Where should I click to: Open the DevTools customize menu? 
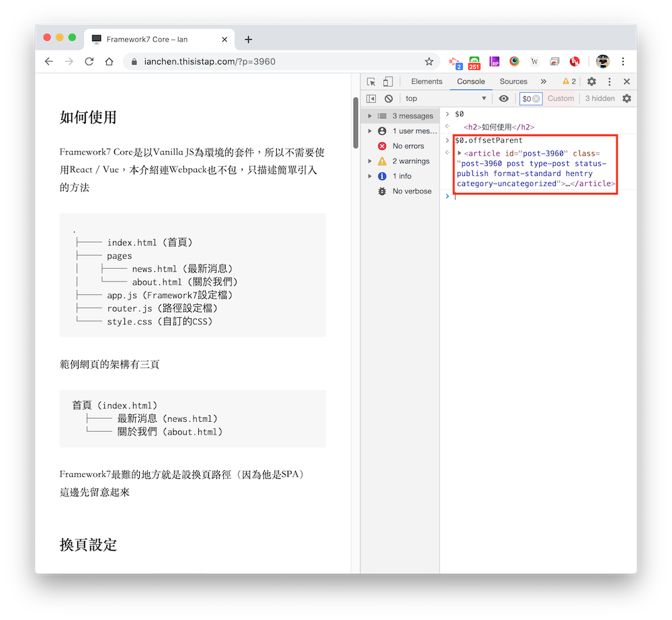point(609,81)
